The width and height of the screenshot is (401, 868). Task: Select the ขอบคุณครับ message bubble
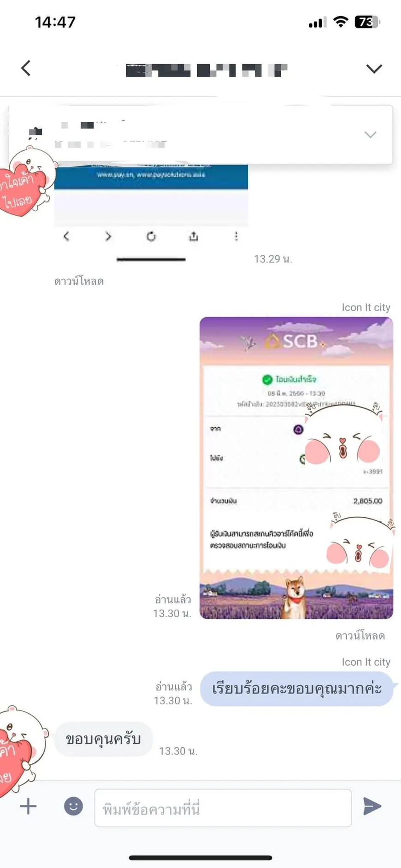click(103, 739)
